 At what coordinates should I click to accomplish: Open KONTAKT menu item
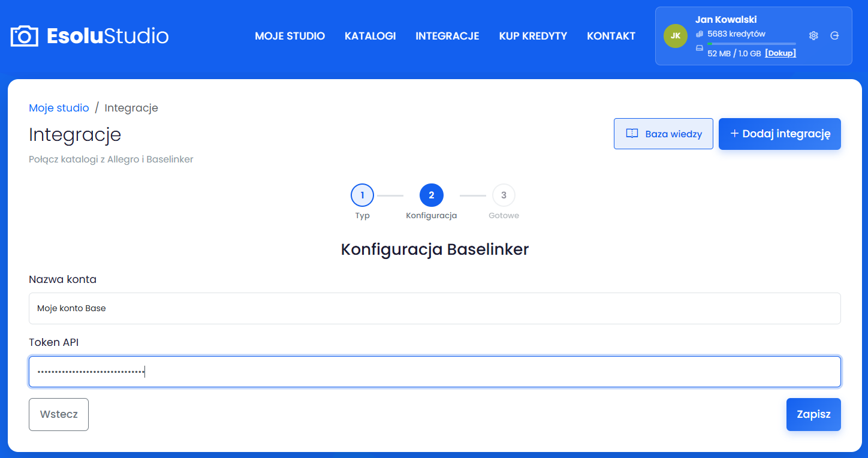[x=611, y=36]
